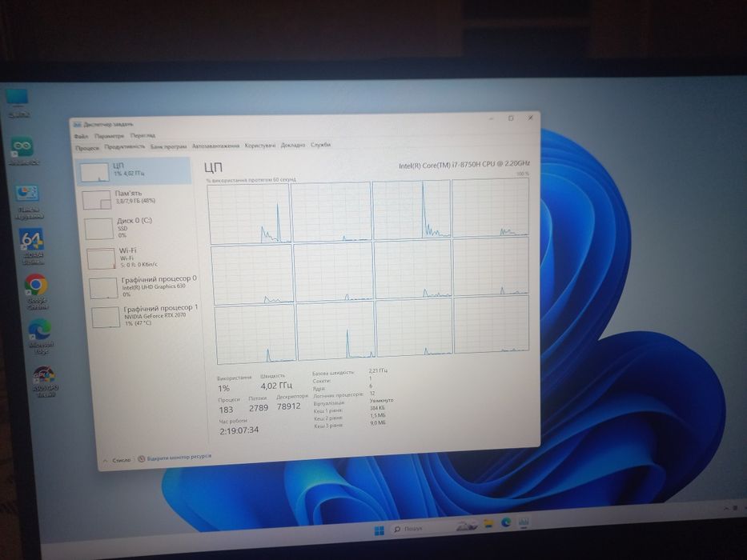The image size is (747, 560).
Task: Switch to the Служби tab
Action: 320,144
